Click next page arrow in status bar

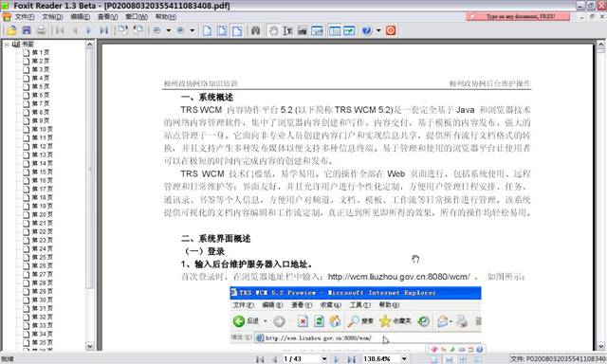(x=337, y=359)
